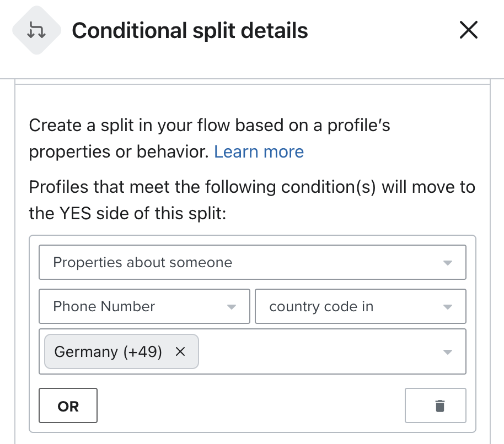Open the Properties about someone dropdown

[x=252, y=262]
